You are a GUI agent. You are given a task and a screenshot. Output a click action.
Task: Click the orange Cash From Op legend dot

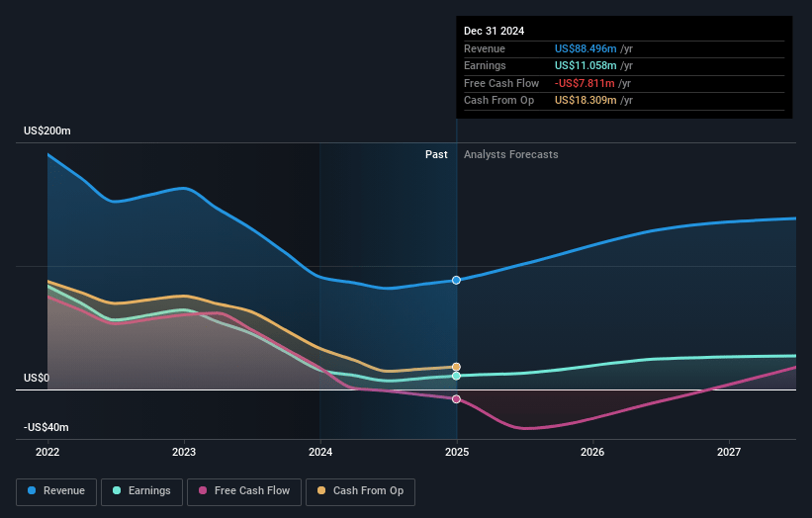click(x=321, y=490)
